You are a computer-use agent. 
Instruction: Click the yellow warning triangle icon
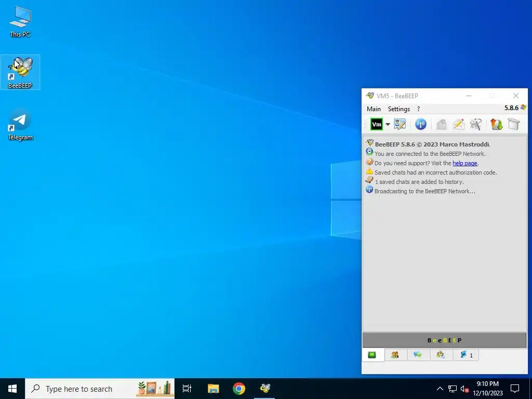click(369, 171)
